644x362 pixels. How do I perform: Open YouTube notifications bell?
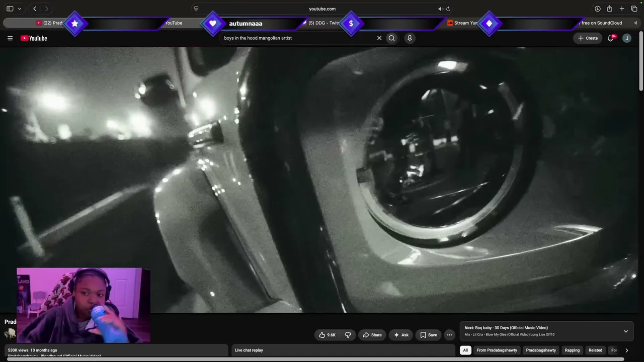tap(611, 38)
